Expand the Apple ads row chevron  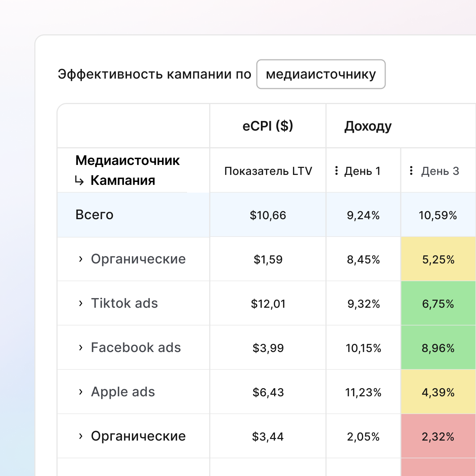(81, 392)
